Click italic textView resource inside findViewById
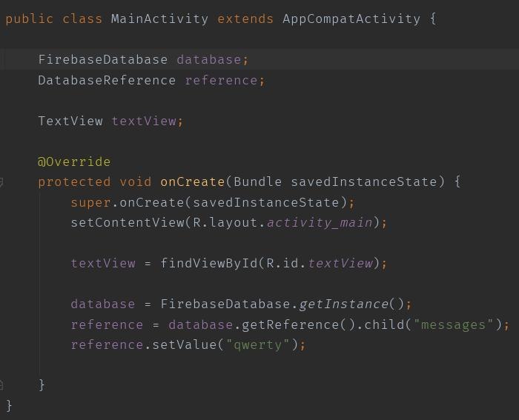The image size is (519, 420). (x=340, y=263)
